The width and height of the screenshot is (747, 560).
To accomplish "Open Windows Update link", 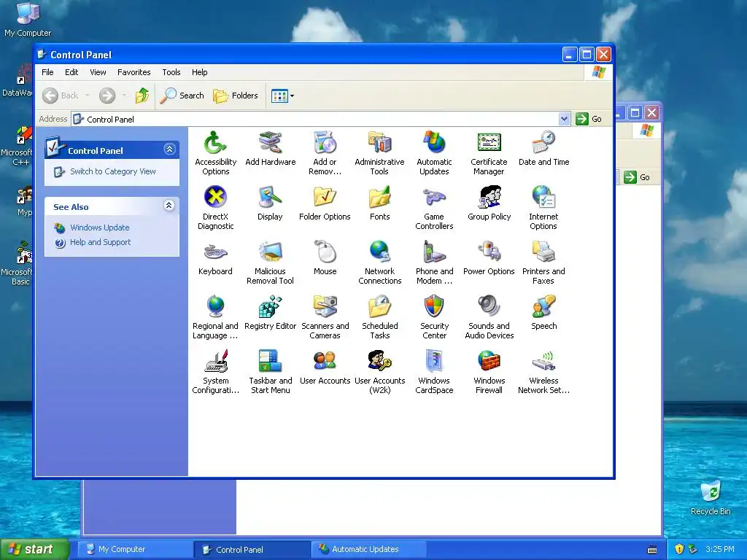I will click(99, 227).
